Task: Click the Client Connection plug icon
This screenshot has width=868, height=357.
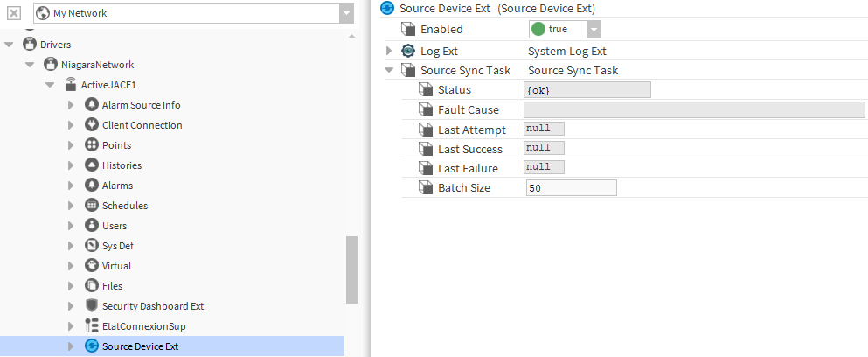Action: point(92,125)
